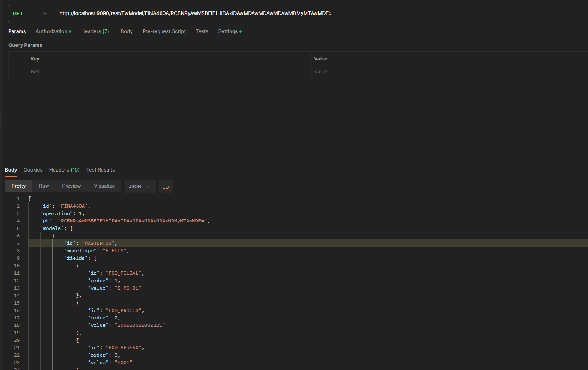The height and width of the screenshot is (370, 588).
Task: Select the Pretty response view
Action: tap(19, 186)
